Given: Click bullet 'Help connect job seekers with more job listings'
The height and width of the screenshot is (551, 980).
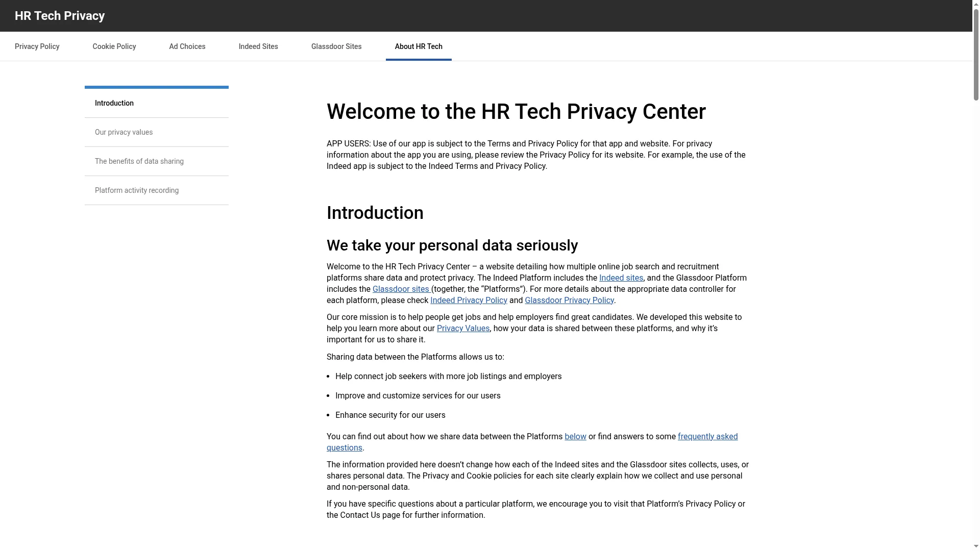Looking at the screenshot, I should [x=448, y=377].
